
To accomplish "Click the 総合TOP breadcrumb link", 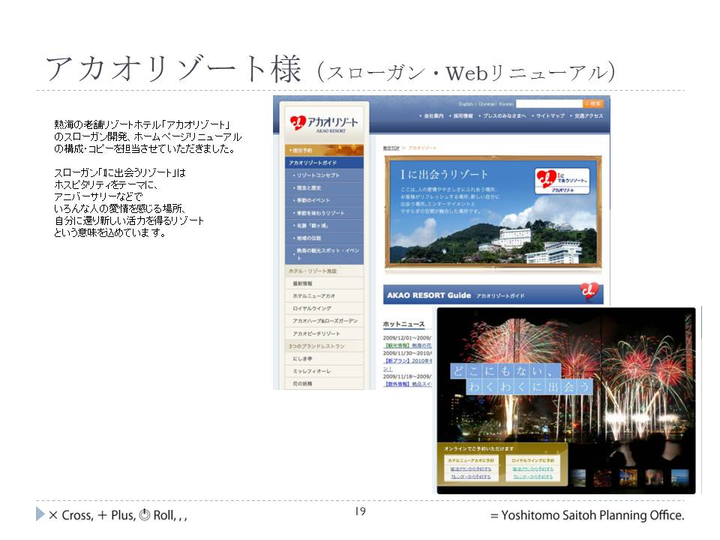I will [x=391, y=148].
